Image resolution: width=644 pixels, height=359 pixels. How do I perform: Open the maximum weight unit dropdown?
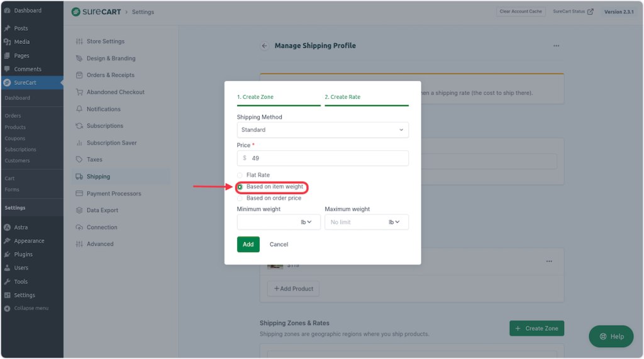395,222
